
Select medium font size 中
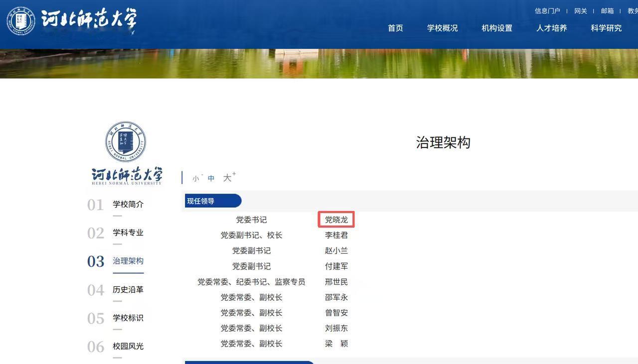pyautogui.click(x=211, y=178)
